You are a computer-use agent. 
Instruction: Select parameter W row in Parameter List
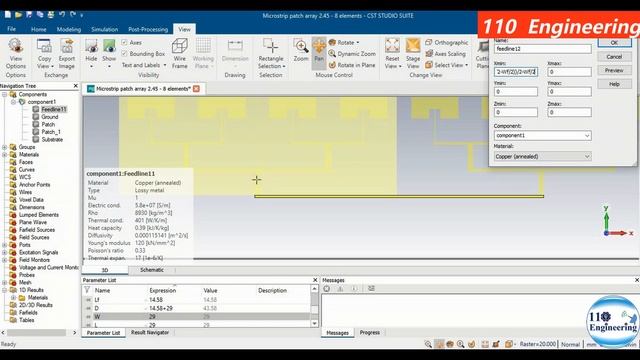coord(196,317)
